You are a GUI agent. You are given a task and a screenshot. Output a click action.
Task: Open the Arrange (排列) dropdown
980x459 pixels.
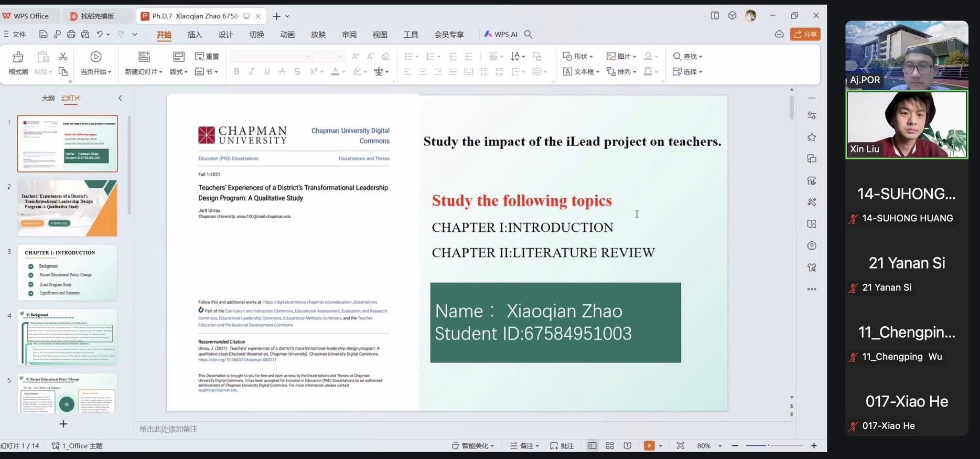(621, 71)
